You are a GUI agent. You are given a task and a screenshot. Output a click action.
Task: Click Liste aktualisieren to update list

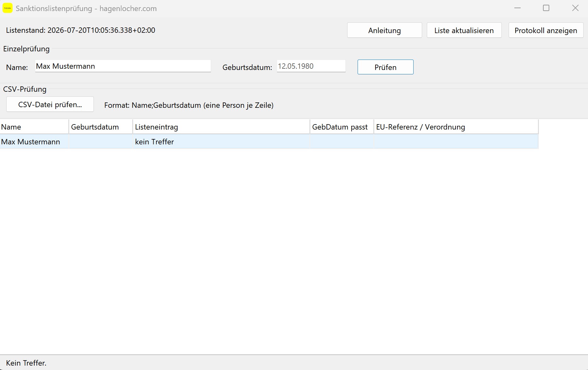[x=464, y=30]
